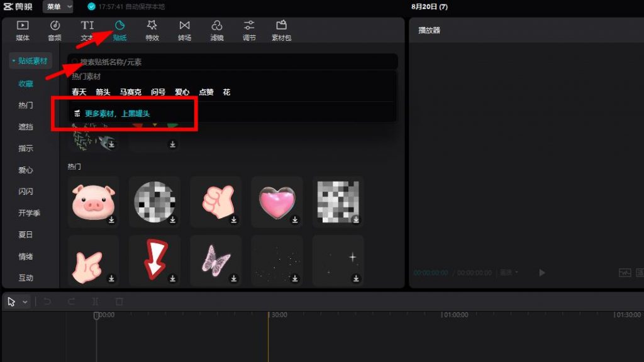This screenshot has height=362, width=644.
Task: Select the plus-star twinkle sticker
Action: click(338, 261)
